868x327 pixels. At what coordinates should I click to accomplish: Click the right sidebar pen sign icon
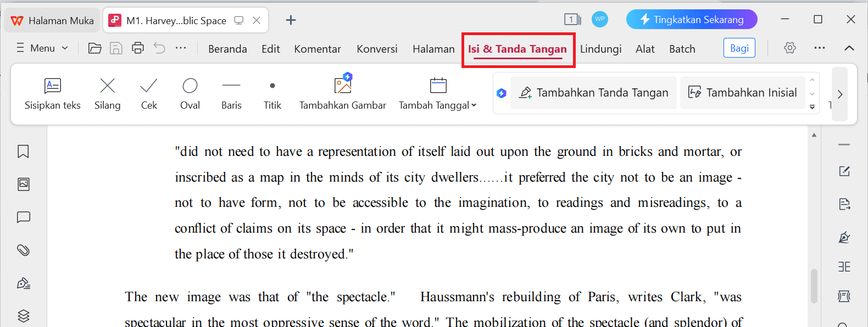point(844,237)
